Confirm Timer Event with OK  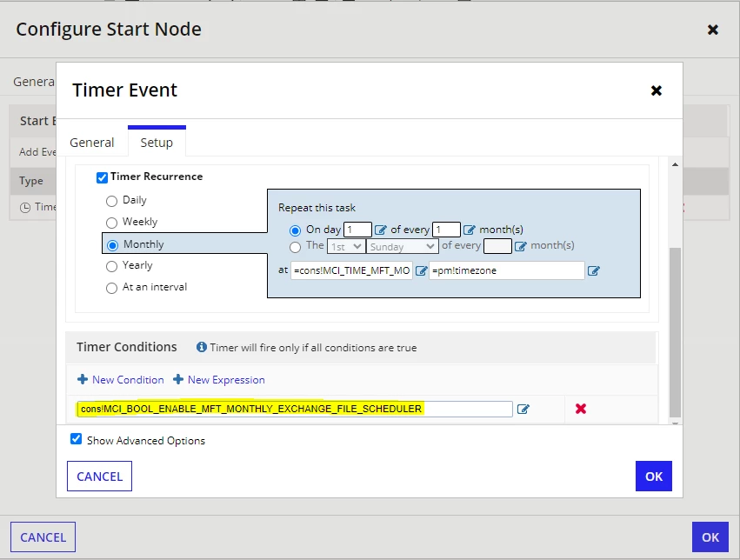coord(654,477)
